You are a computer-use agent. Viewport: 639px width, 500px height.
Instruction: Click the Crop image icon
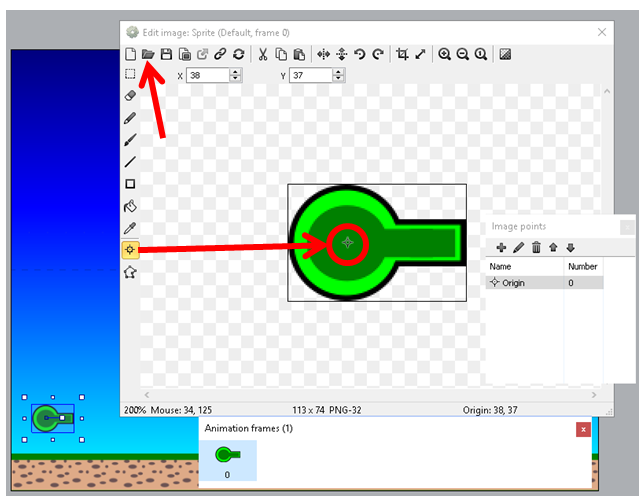coord(402,54)
